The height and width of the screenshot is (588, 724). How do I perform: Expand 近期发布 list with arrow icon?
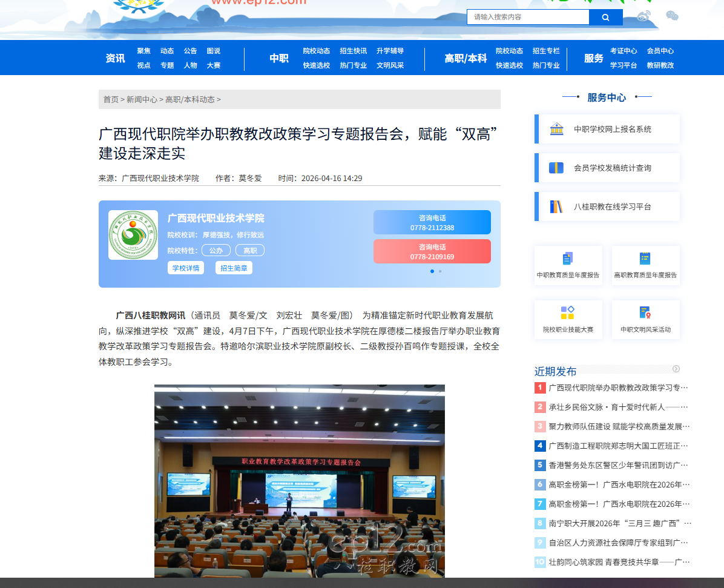(x=676, y=369)
